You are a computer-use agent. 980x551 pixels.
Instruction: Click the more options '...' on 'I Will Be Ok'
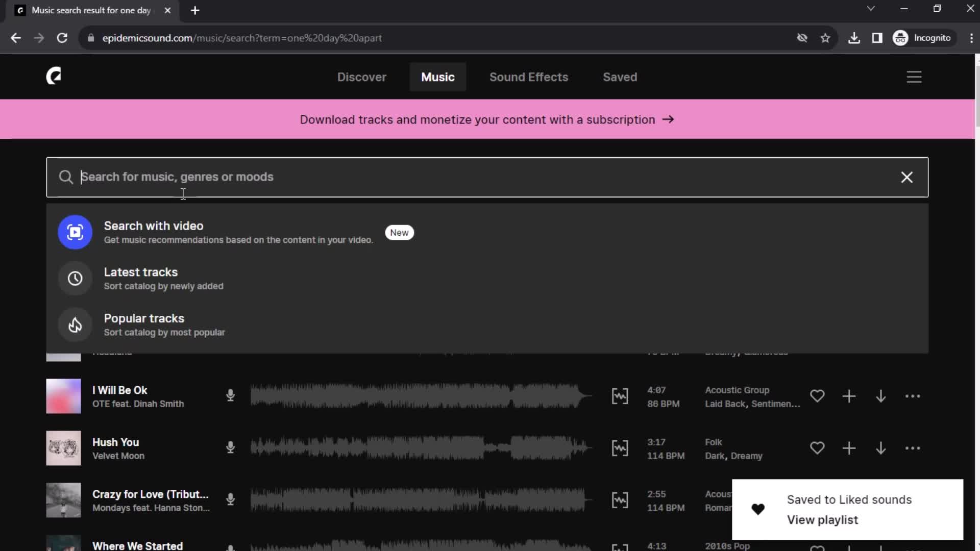coord(913,396)
